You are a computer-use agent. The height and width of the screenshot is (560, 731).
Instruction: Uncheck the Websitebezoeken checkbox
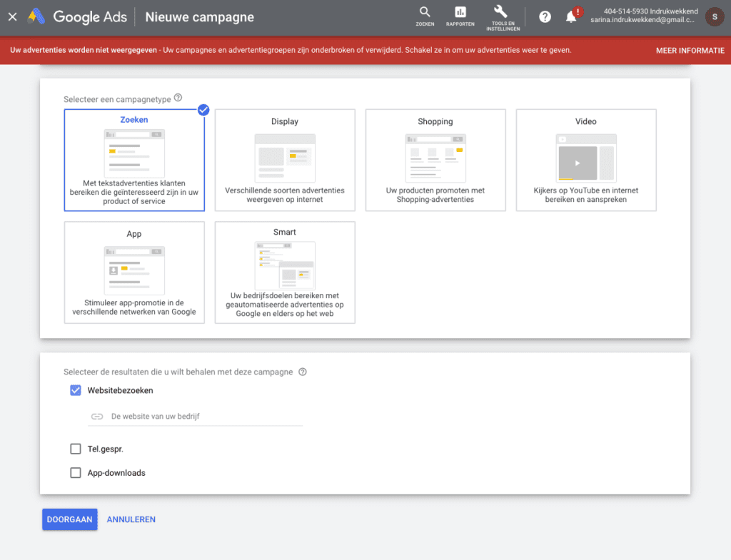click(76, 390)
